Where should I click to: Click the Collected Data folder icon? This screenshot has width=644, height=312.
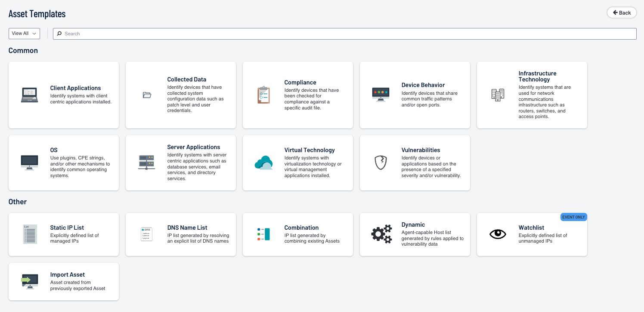(x=147, y=95)
